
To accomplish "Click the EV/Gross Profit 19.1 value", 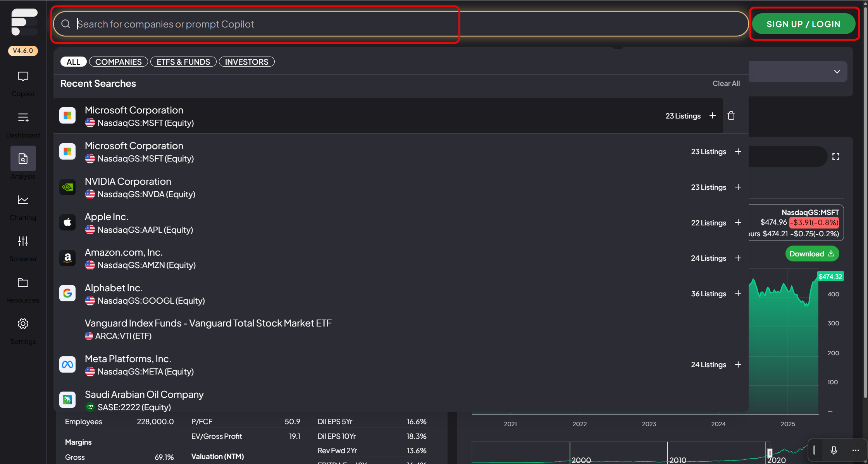I will point(294,436).
